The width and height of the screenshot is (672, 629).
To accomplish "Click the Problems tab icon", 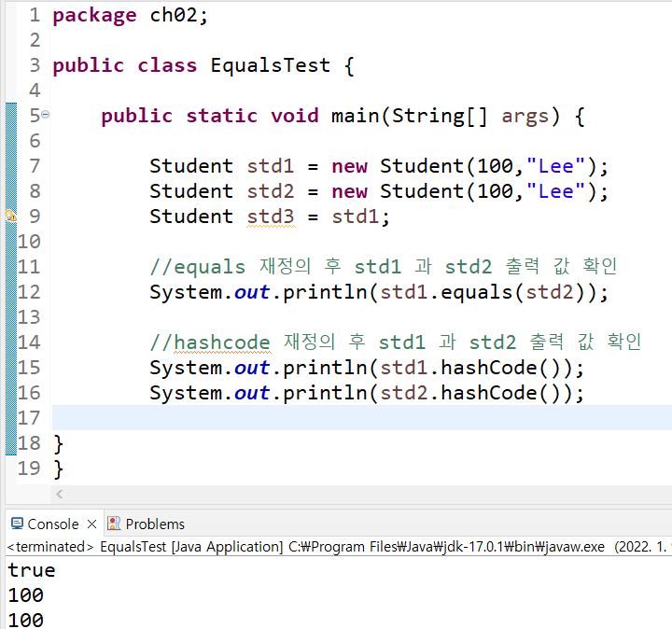I will click(x=114, y=524).
